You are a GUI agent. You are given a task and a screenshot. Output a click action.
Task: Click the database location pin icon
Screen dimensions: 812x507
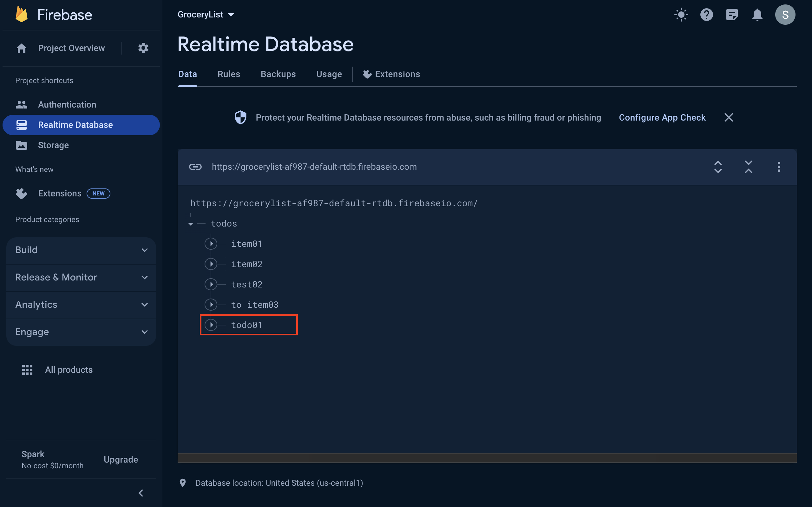183,483
